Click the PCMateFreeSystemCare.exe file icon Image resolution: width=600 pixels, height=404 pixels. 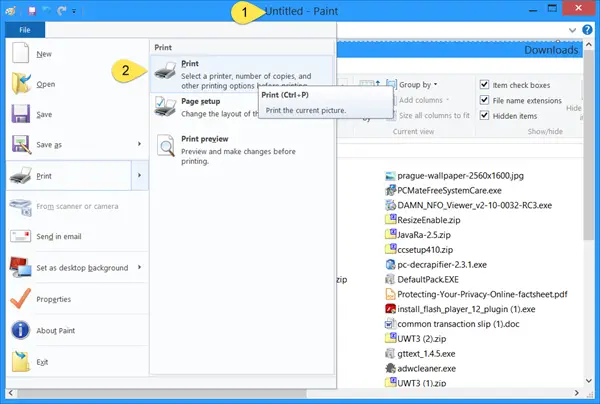point(390,190)
